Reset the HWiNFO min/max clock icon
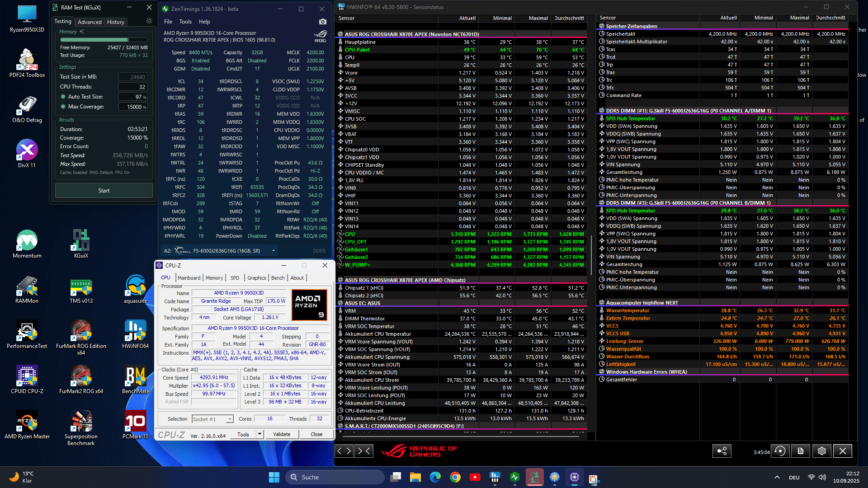The width and height of the screenshot is (868, 488). pos(780,451)
